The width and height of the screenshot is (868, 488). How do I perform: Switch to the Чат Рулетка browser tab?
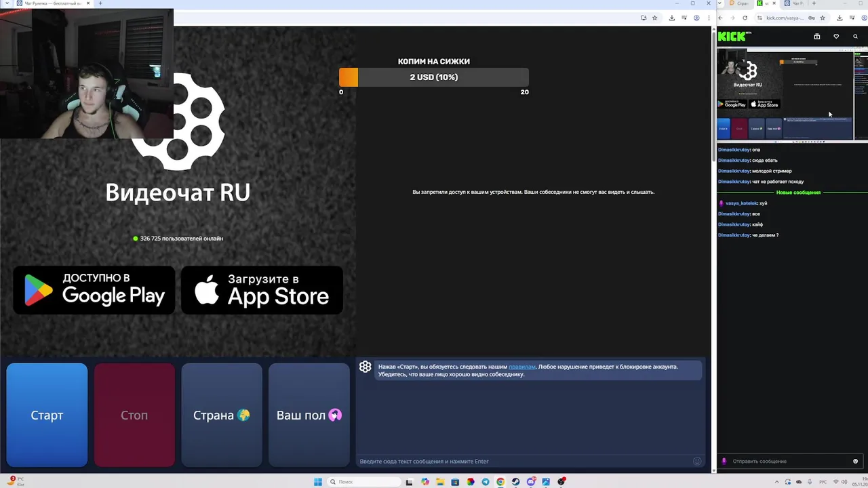54,3
